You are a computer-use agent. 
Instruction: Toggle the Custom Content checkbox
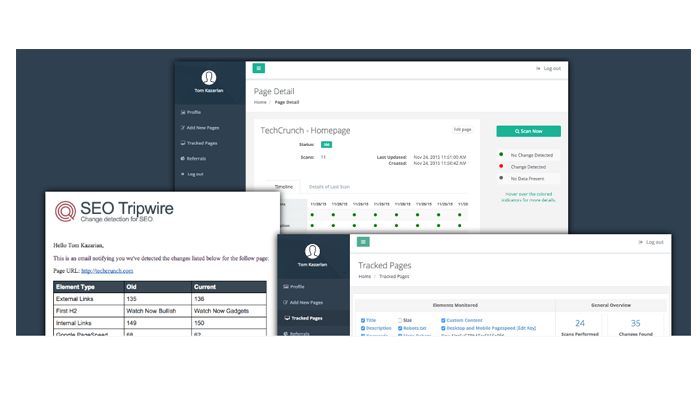pos(443,320)
